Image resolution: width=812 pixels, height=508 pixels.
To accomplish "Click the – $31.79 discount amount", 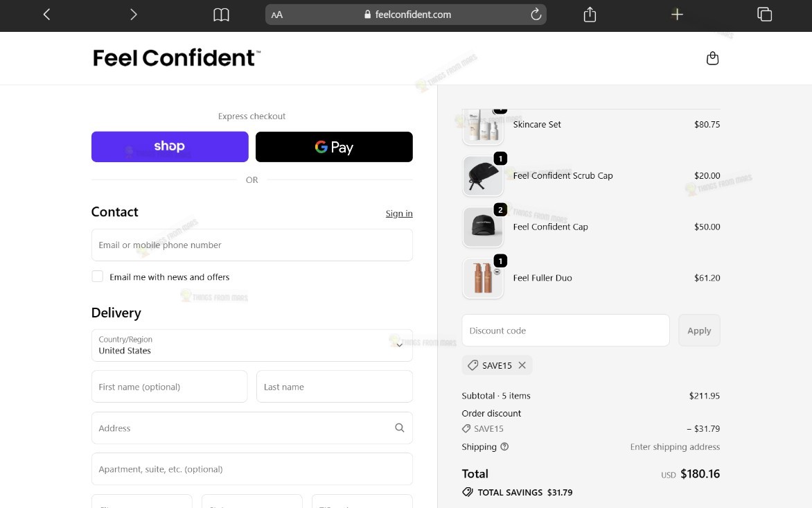I will [x=703, y=429].
